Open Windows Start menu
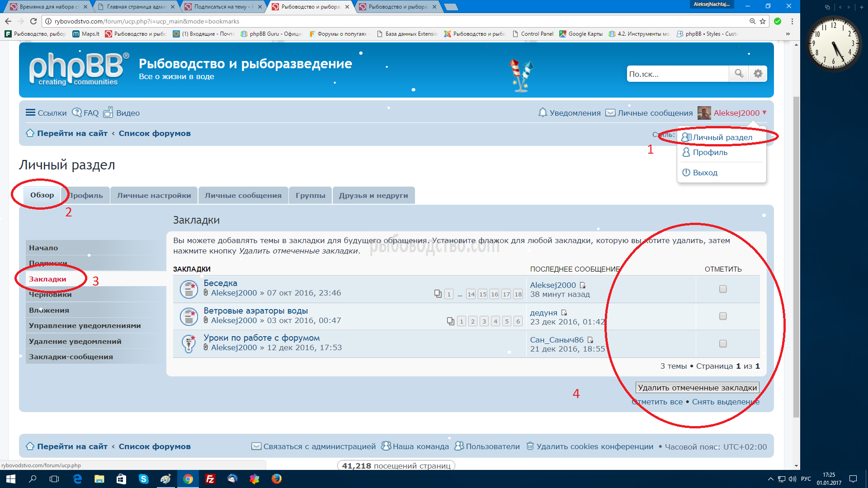This screenshot has height=488, width=868. (11, 479)
